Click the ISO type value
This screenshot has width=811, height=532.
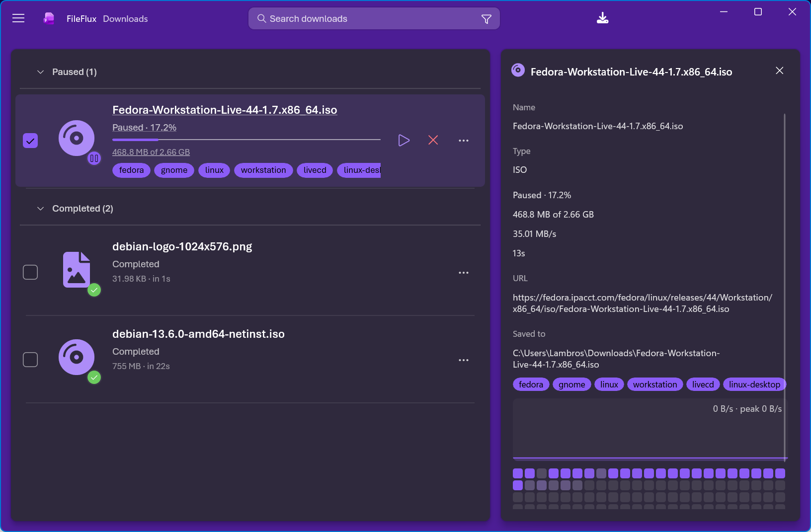click(520, 170)
